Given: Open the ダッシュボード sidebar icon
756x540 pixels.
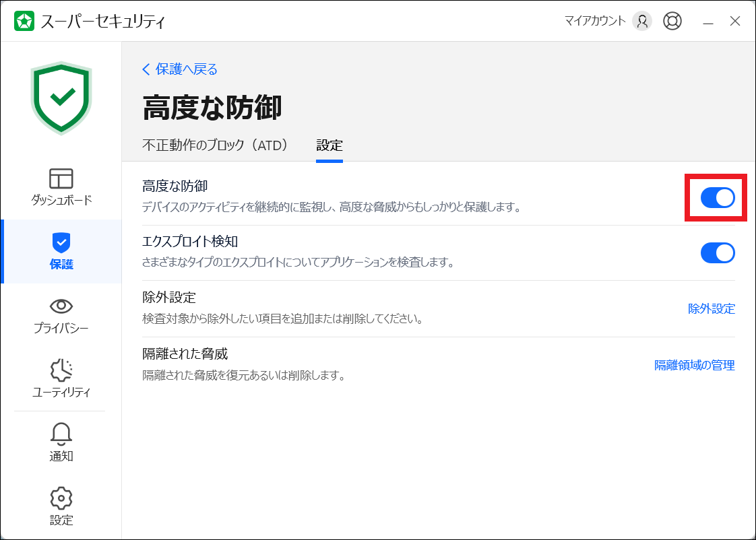Looking at the screenshot, I should (x=61, y=179).
